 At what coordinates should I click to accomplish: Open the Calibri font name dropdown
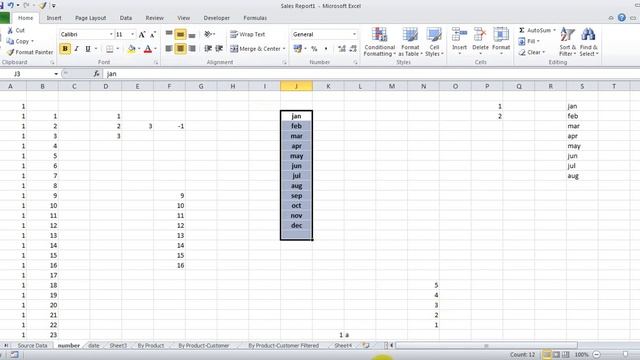pos(111,35)
